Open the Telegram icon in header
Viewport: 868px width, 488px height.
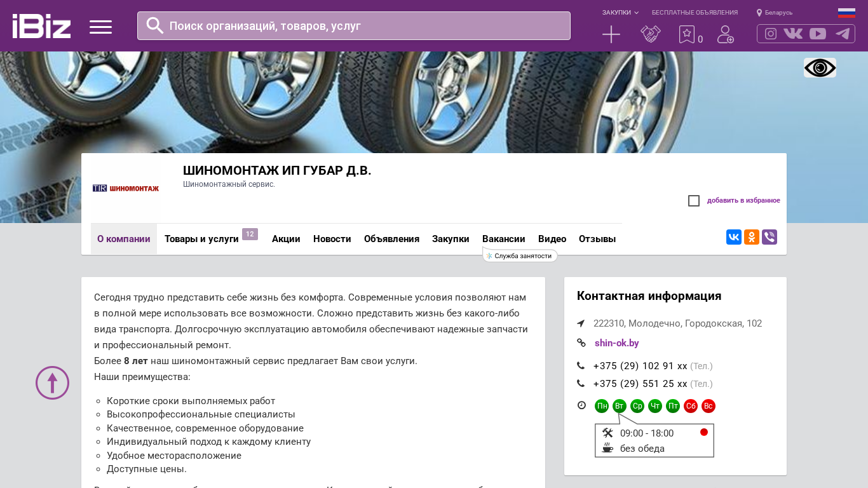coord(843,34)
